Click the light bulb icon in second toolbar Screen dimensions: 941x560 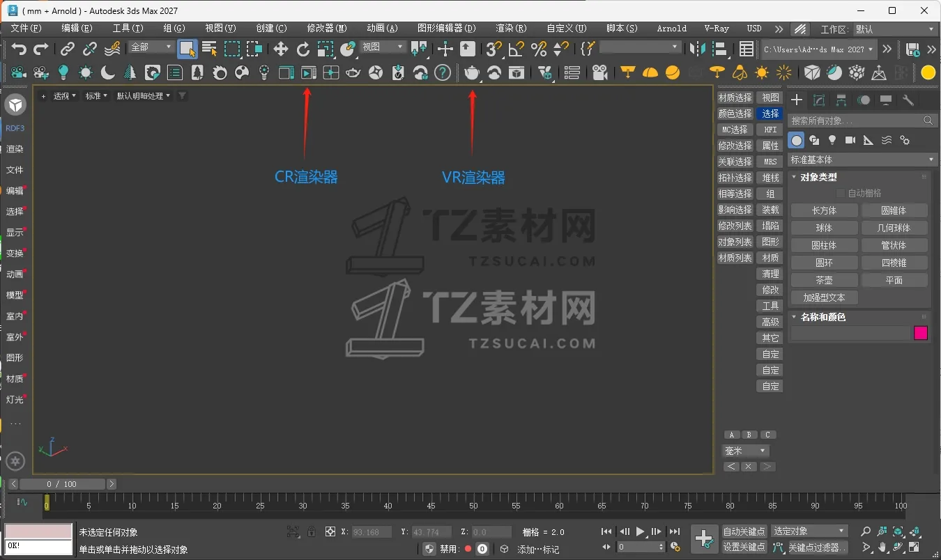[63, 72]
